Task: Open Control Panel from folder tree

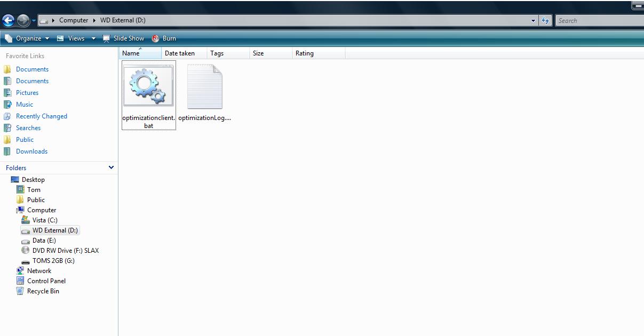Action: (46, 281)
